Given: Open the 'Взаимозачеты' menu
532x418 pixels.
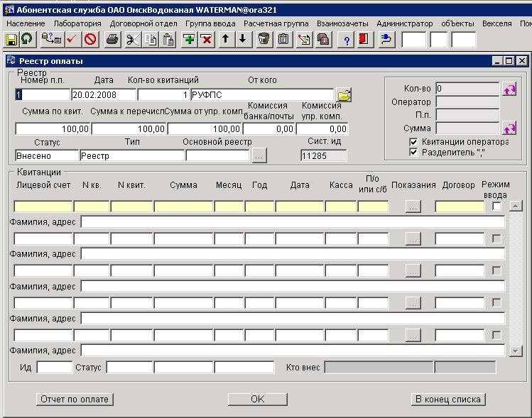Looking at the screenshot, I should 342,23.
